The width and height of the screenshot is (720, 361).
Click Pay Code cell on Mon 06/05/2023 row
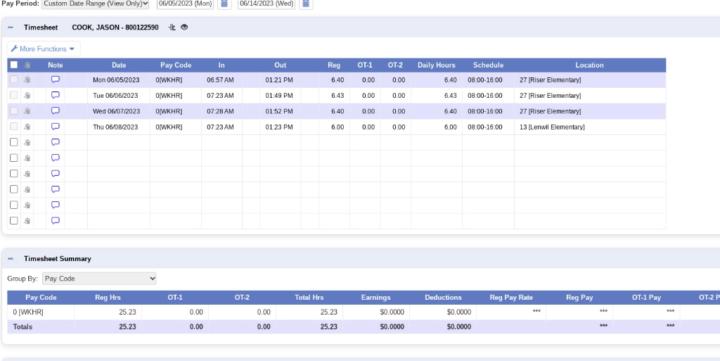pyautogui.click(x=169, y=80)
